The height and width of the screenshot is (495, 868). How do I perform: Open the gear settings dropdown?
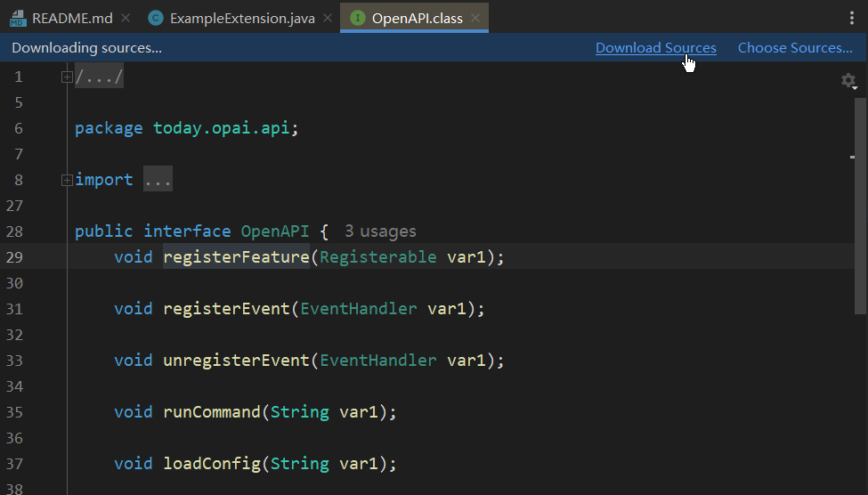click(x=849, y=81)
